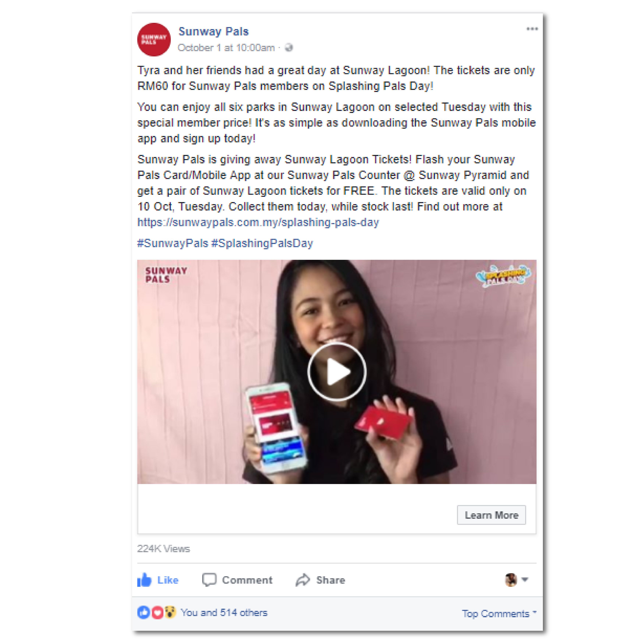Image resolution: width=644 pixels, height=644 pixels.
Task: Open the sunwaypals.com.my splashing-pals-day link
Action: 258,222
